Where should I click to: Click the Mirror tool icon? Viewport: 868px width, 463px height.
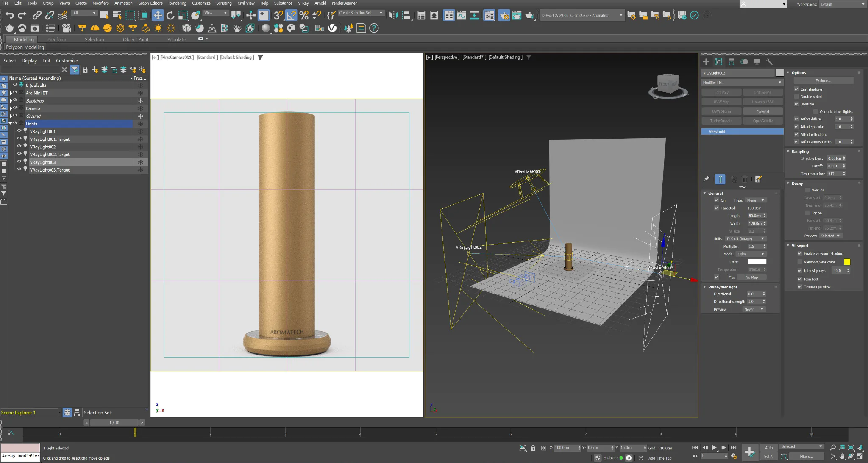click(394, 16)
